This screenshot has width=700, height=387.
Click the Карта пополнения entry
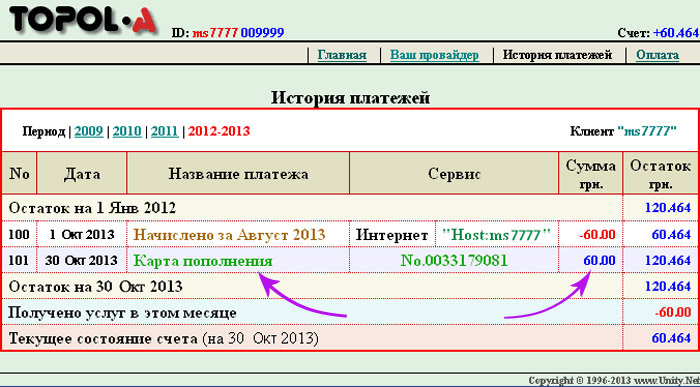(x=203, y=260)
